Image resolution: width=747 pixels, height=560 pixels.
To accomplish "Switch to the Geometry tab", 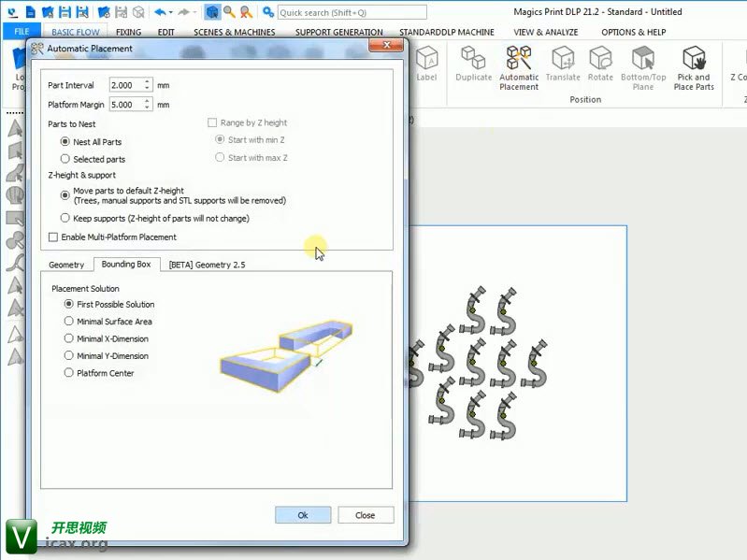I will click(x=66, y=265).
